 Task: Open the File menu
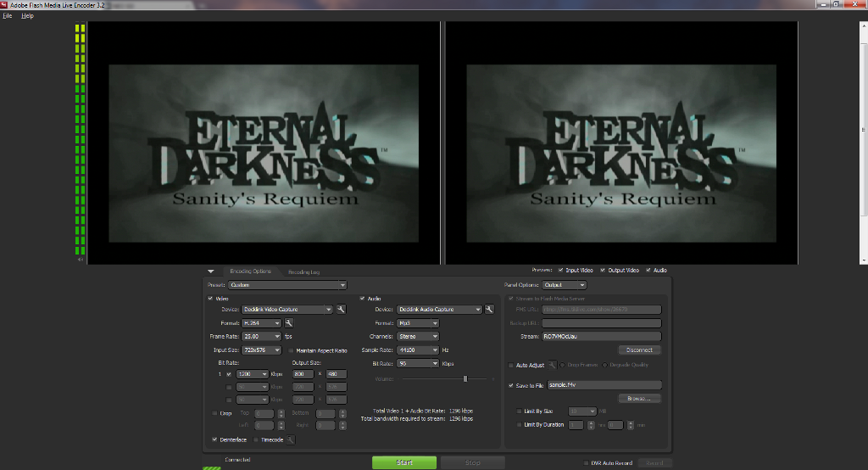click(8, 15)
